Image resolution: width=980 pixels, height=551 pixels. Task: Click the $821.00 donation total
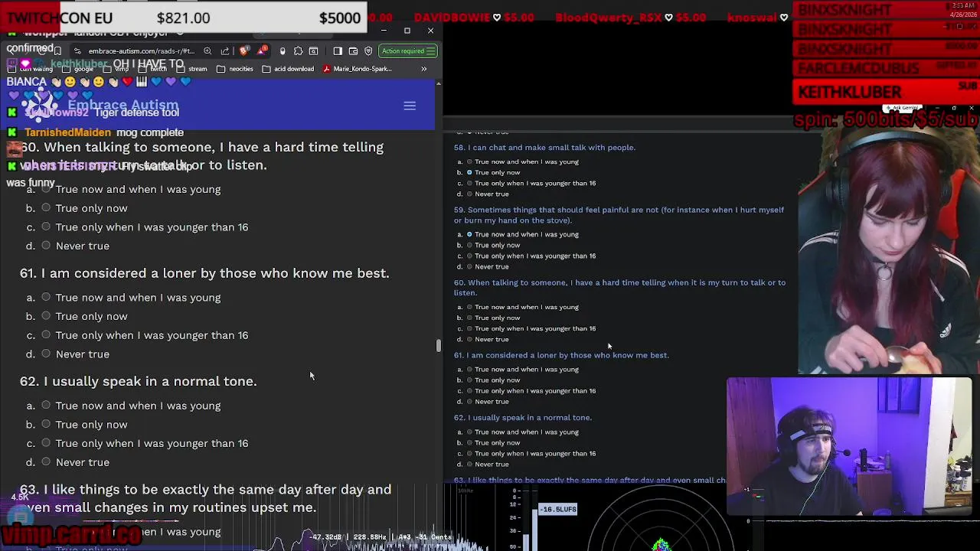[183, 18]
